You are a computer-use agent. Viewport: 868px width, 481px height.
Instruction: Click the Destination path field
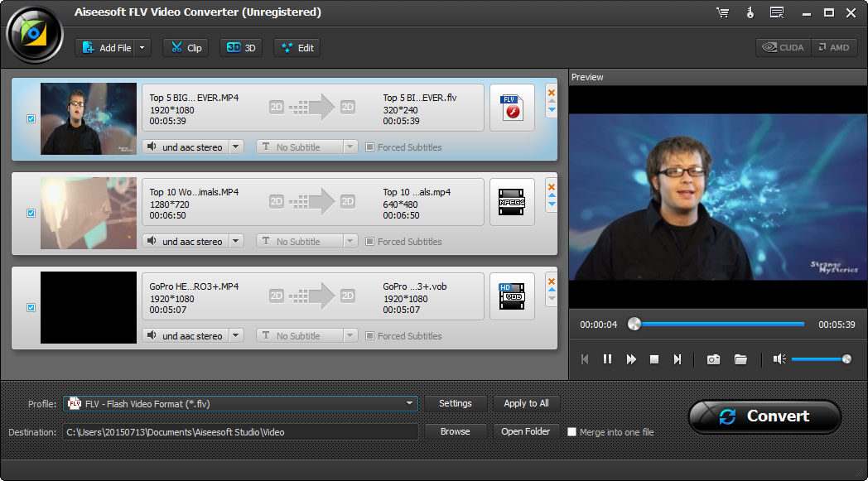click(241, 431)
